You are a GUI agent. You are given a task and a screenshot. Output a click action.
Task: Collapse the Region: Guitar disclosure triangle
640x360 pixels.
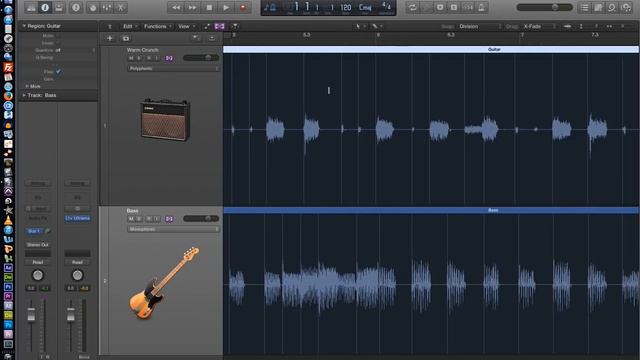point(24,26)
